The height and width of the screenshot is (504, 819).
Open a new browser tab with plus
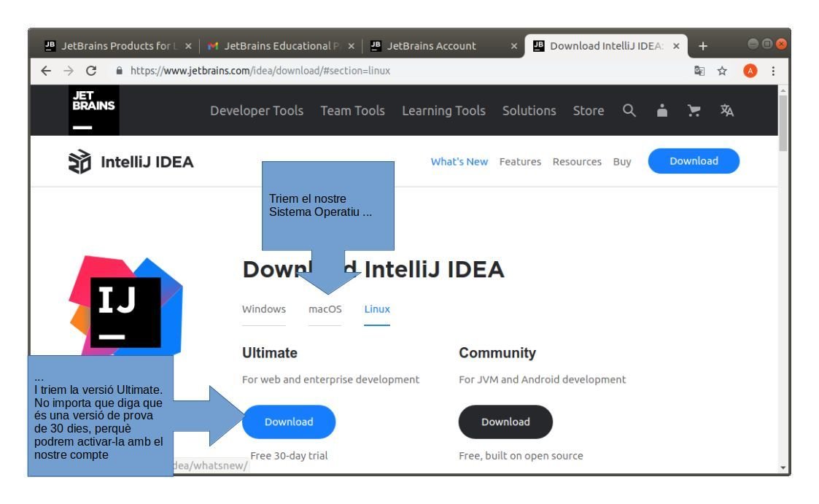tap(703, 46)
